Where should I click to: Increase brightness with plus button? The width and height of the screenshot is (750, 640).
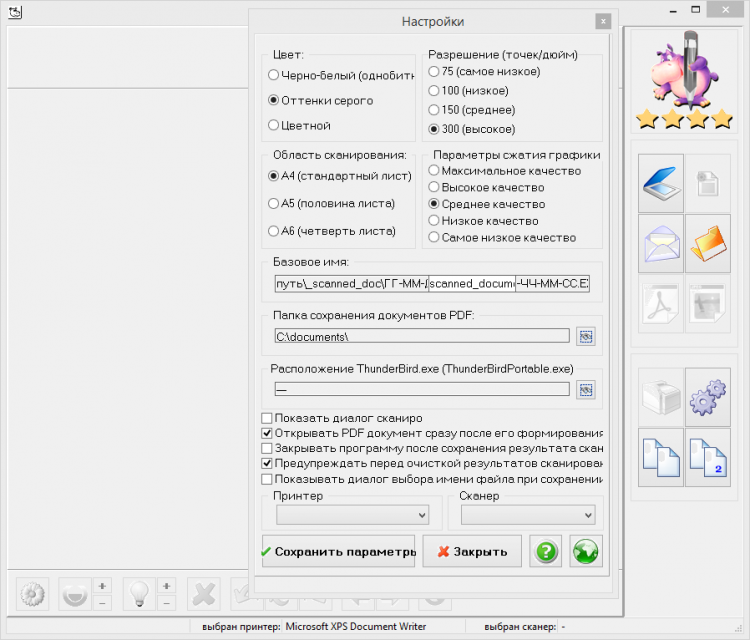pyautogui.click(x=166, y=585)
